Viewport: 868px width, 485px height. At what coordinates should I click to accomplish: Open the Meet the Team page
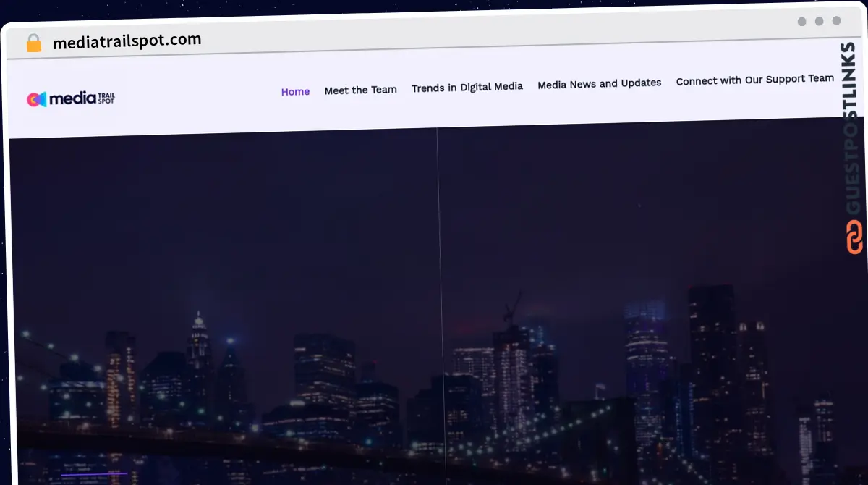tap(360, 90)
